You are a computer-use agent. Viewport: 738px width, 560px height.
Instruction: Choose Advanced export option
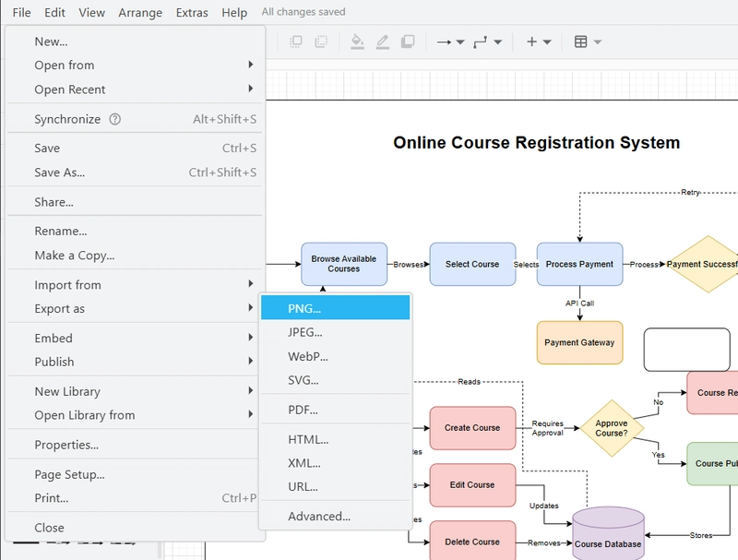(335, 517)
